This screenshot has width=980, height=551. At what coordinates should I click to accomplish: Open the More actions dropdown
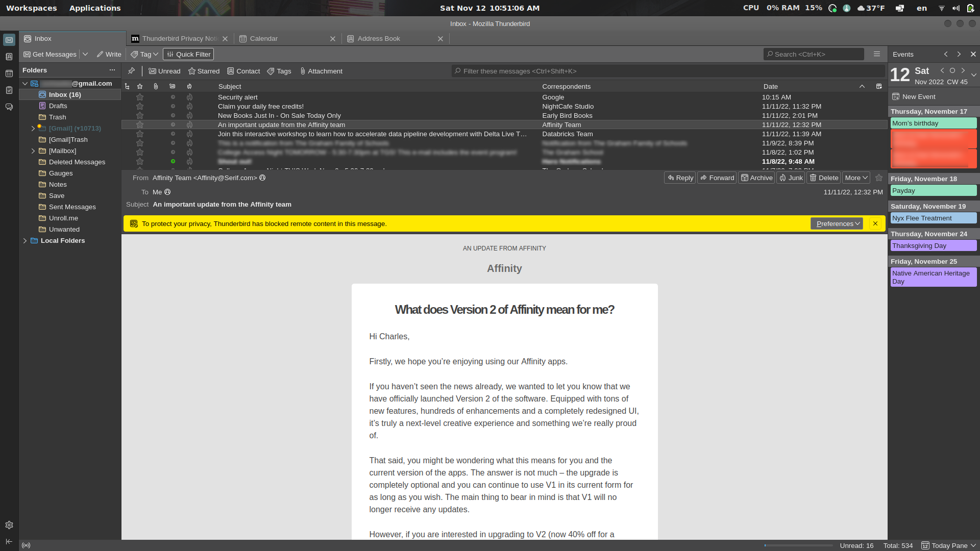click(x=855, y=178)
